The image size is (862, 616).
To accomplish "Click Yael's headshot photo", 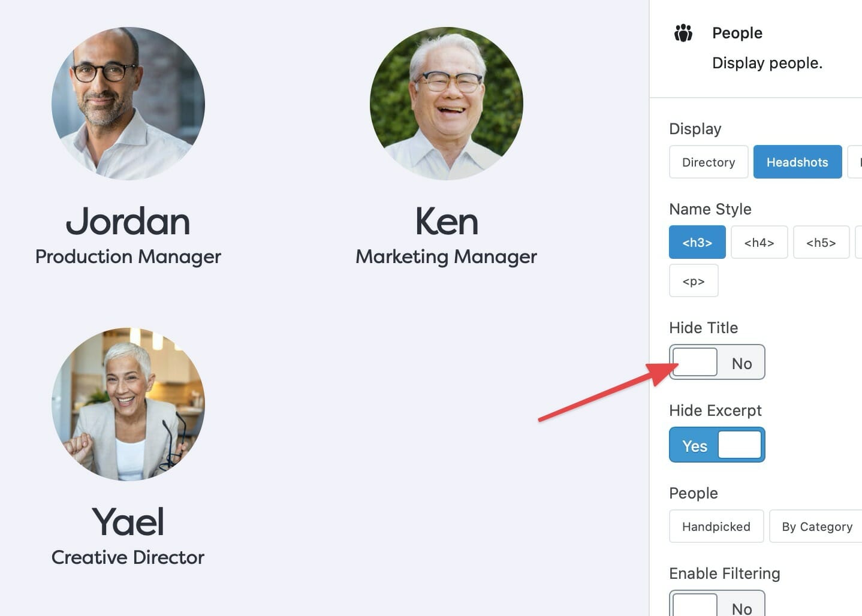I will (x=128, y=404).
